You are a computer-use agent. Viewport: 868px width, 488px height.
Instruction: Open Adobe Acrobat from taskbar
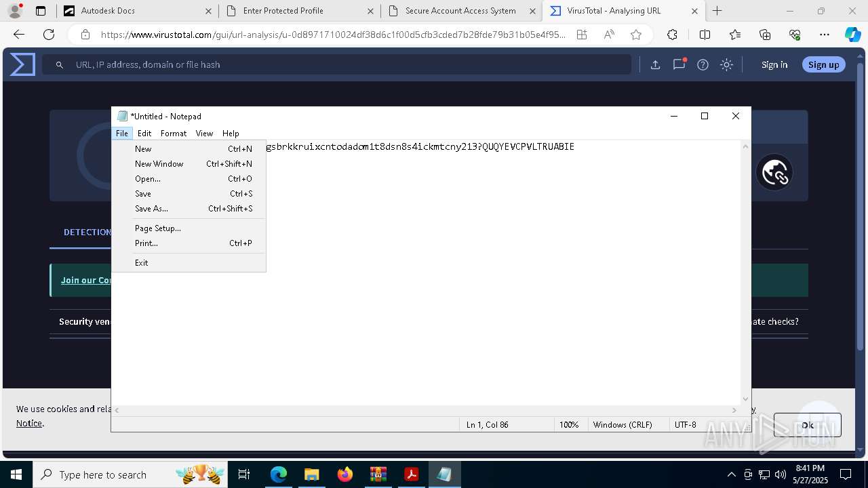(x=411, y=474)
